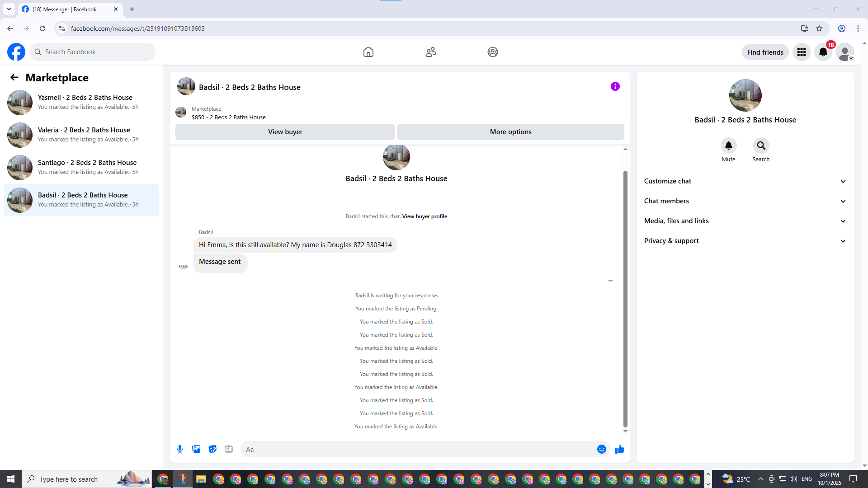The width and height of the screenshot is (868, 488).
Task: Choose a GIF for the message
Action: [229, 449]
